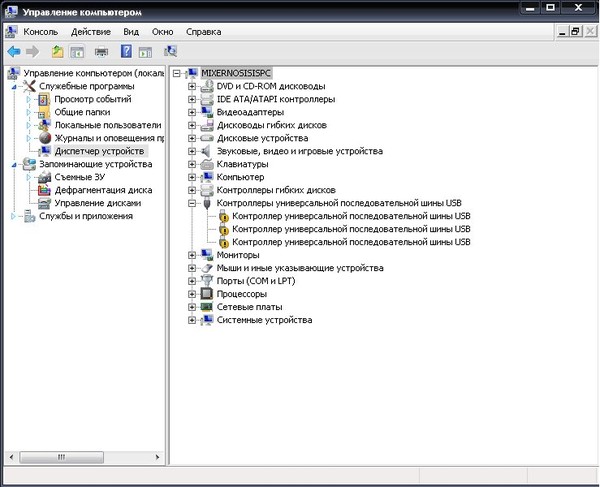Expand the Видеоадаптеры node
Screen dimensions: 600x487
point(192,112)
